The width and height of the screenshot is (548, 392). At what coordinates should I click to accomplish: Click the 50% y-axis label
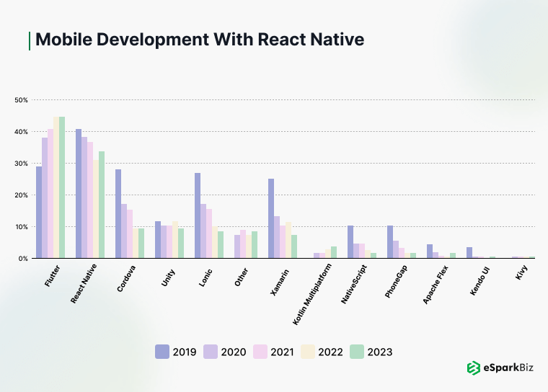(22, 100)
